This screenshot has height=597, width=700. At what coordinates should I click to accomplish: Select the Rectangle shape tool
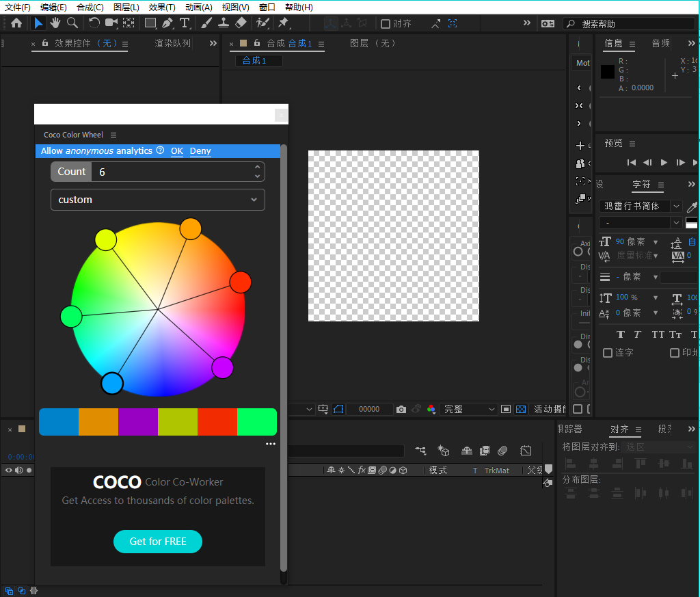point(150,23)
